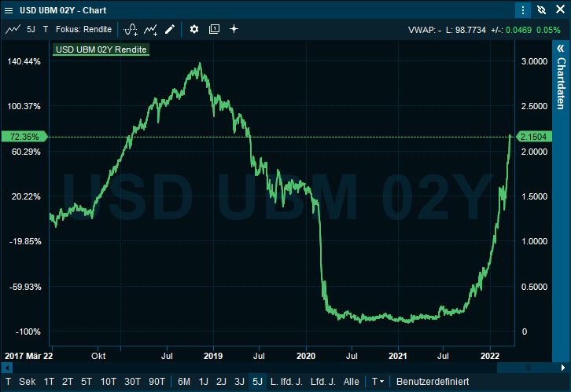
Task: Select the Alle time range
Action: click(x=352, y=382)
